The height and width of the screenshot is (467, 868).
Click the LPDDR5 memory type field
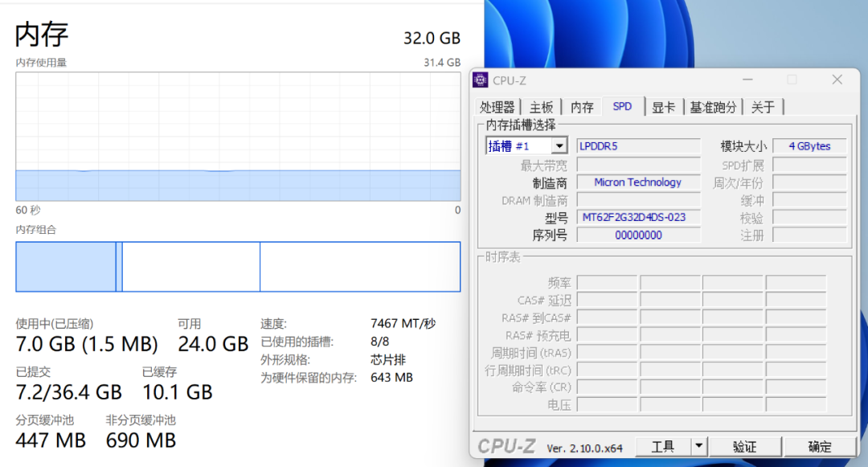click(x=638, y=146)
